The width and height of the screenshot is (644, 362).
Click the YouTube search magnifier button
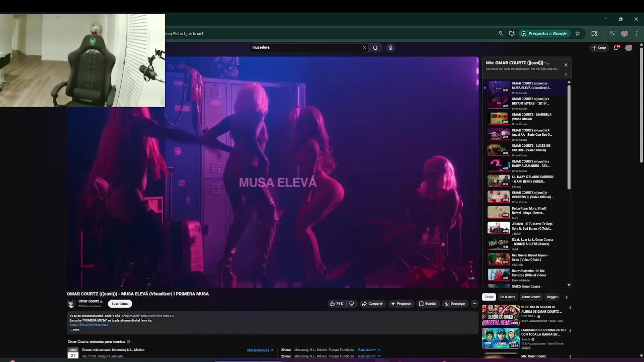pyautogui.click(x=375, y=48)
